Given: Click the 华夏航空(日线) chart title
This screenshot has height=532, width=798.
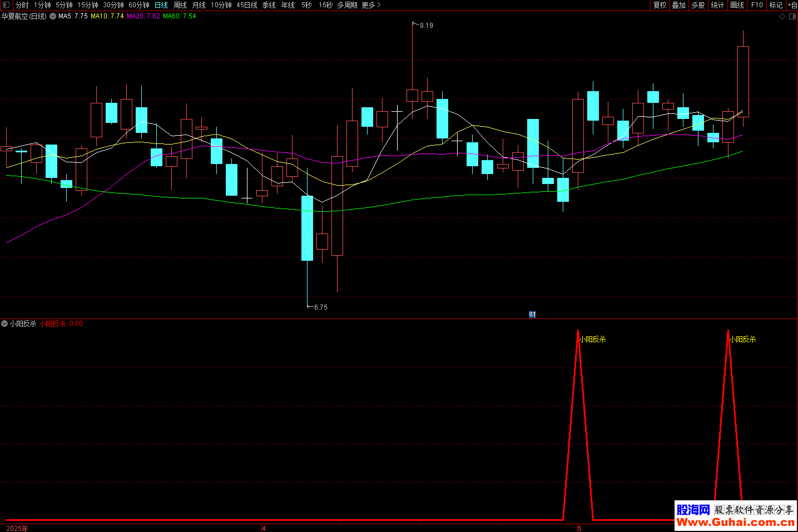Looking at the screenshot, I should [x=24, y=17].
